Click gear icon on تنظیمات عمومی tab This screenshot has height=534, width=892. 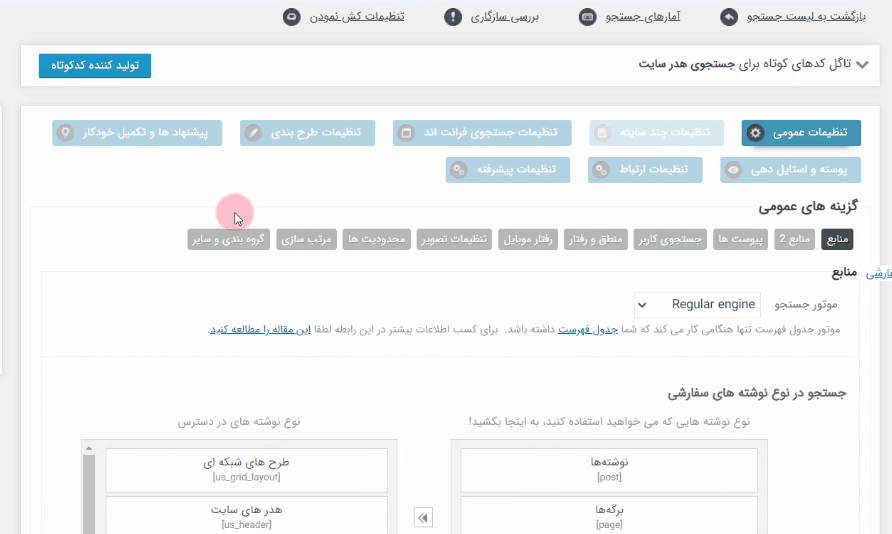[755, 133]
